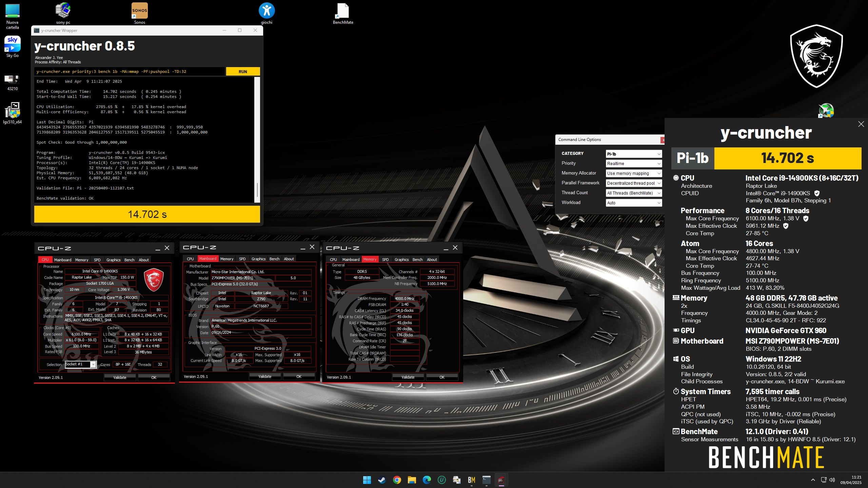Viewport: 868px width, 488px height.
Task: Click the Pi-1b score in BenchMate panel
Action: tap(788, 158)
